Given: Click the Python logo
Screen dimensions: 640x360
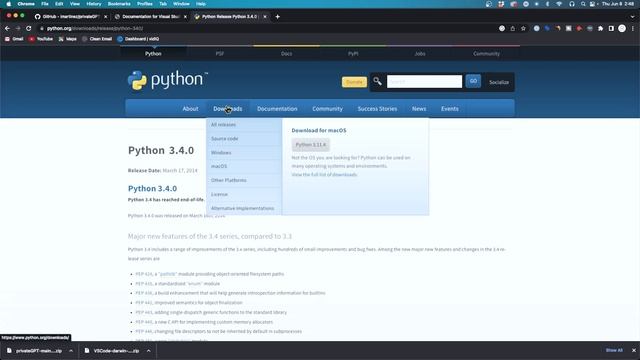Looking at the screenshot, I should pos(168,80).
